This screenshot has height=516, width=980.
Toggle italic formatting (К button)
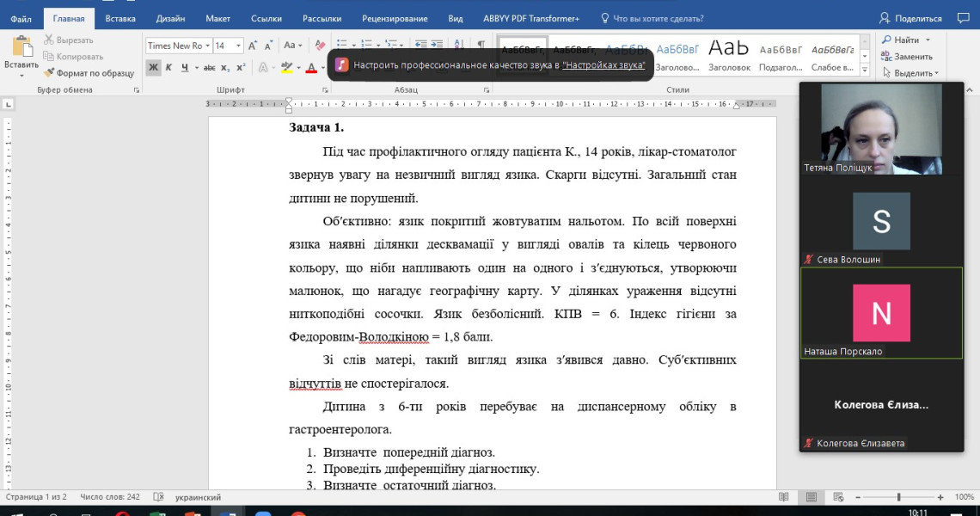(x=169, y=68)
